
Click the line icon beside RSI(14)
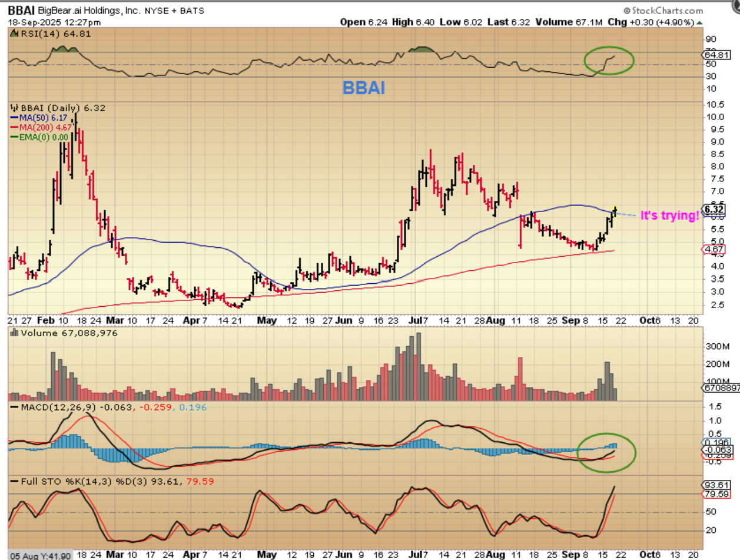point(15,34)
